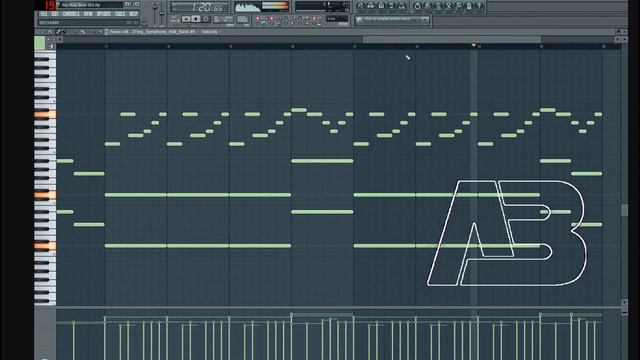Click the piano roll scroll-down arrow
640x360 pixels.
[x=624, y=302]
